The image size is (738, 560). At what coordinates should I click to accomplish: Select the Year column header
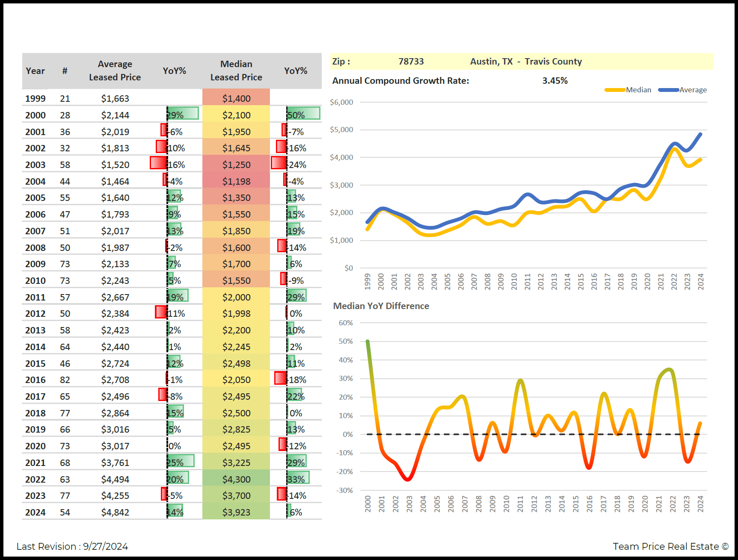pos(35,71)
